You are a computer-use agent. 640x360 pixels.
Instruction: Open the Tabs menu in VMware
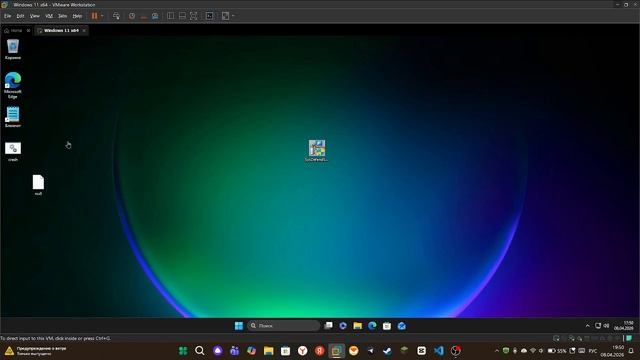(x=62, y=16)
